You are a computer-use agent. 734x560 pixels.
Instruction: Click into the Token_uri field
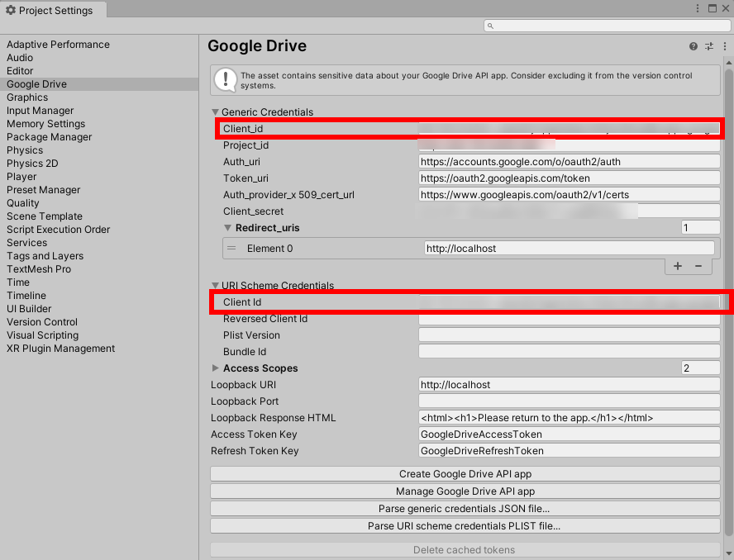570,178
